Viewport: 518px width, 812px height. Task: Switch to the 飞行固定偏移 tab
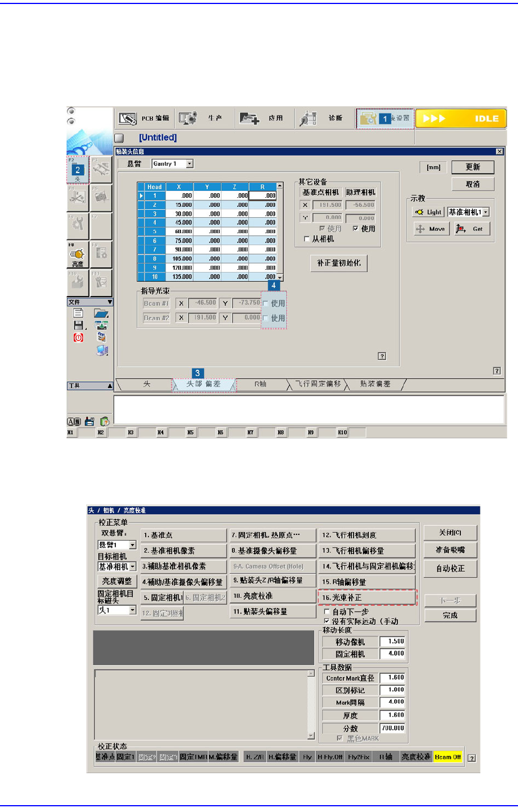pyautogui.click(x=318, y=384)
